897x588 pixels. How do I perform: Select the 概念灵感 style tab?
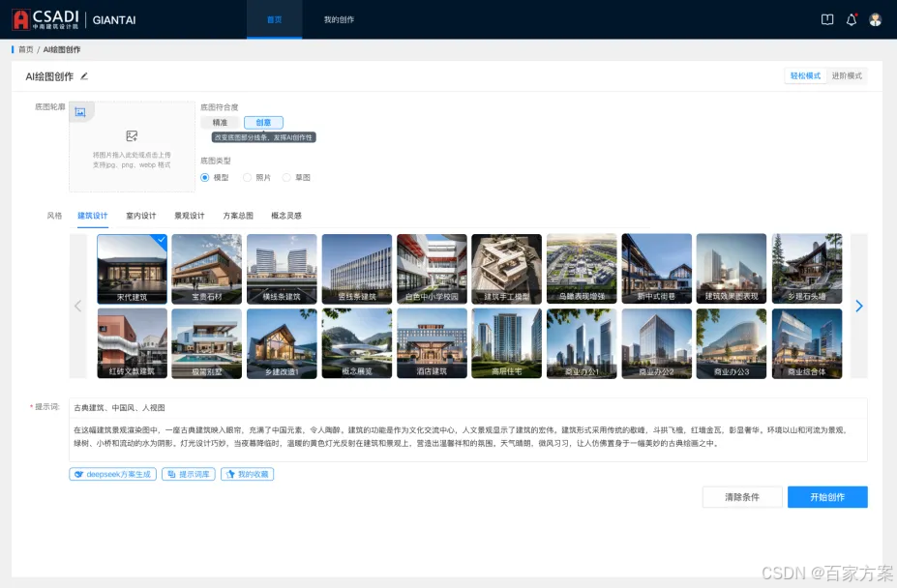286,216
